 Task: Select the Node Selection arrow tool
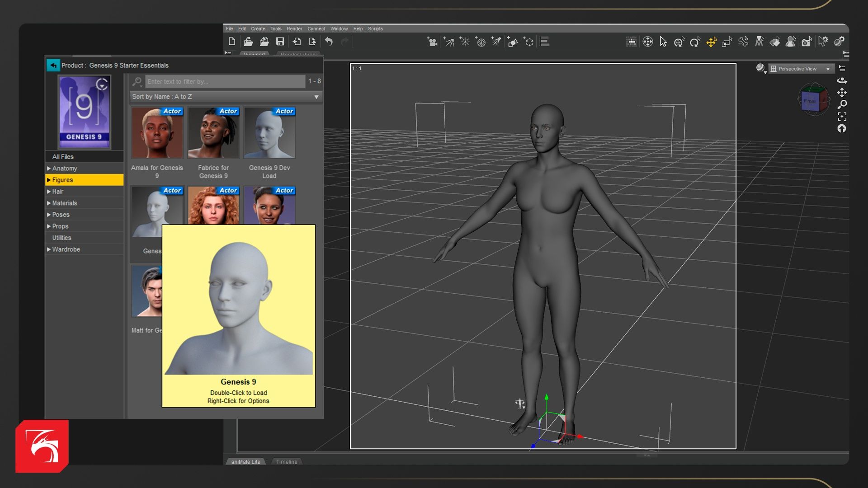tap(663, 42)
